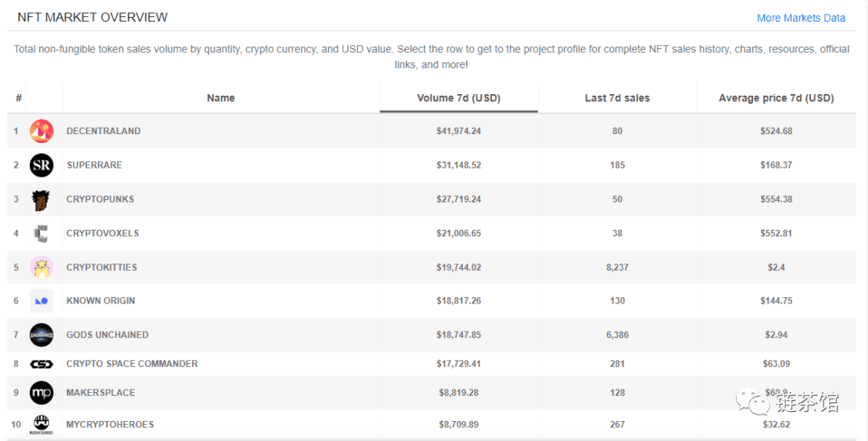This screenshot has height=441, width=868.
Task: Open CRYPTO SPACE COMMANDER name
Action: [x=132, y=364]
